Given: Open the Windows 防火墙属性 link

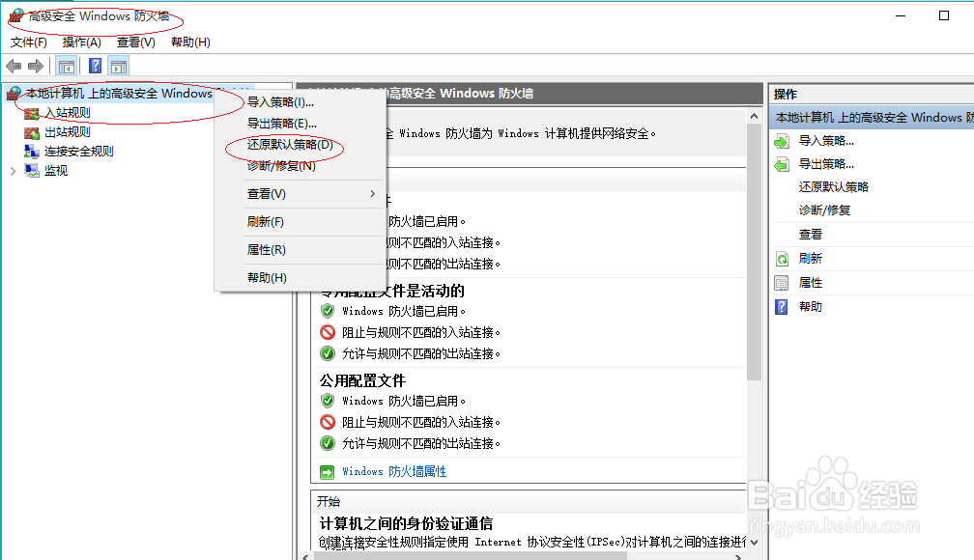Looking at the screenshot, I should click(x=394, y=472).
